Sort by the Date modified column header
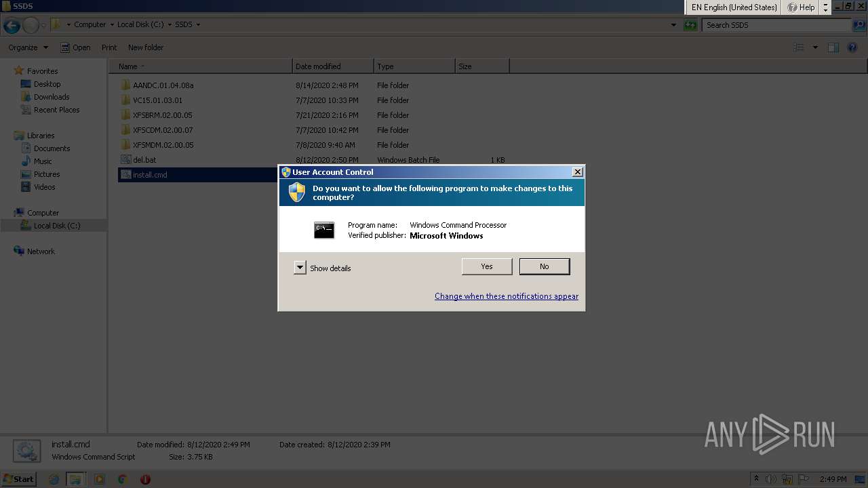868x488 pixels. 333,66
